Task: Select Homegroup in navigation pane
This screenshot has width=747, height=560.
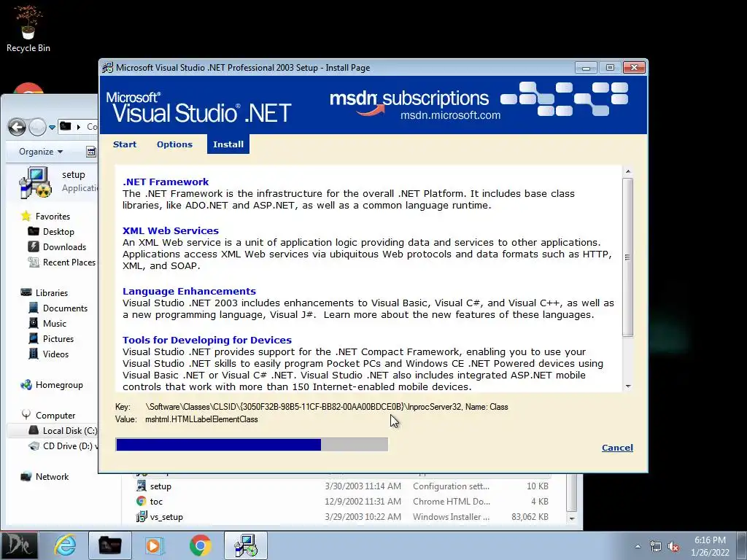Action: pyautogui.click(x=59, y=385)
